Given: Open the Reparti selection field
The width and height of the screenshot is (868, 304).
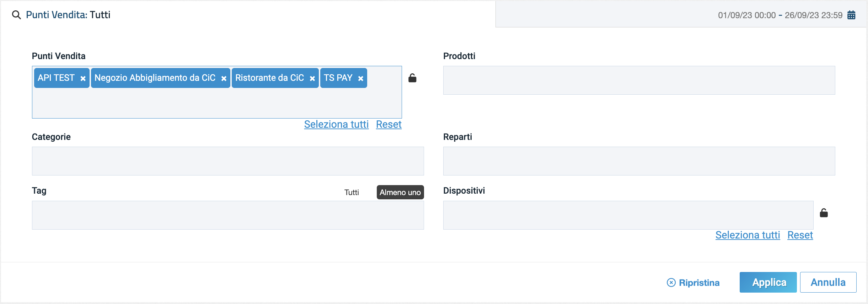Looking at the screenshot, I should [639, 161].
